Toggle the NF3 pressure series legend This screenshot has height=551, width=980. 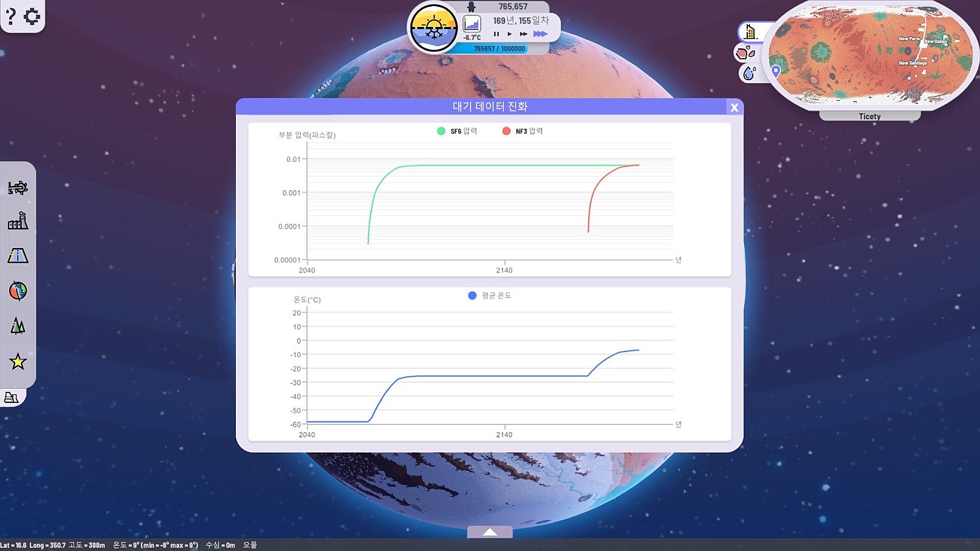[x=522, y=131]
